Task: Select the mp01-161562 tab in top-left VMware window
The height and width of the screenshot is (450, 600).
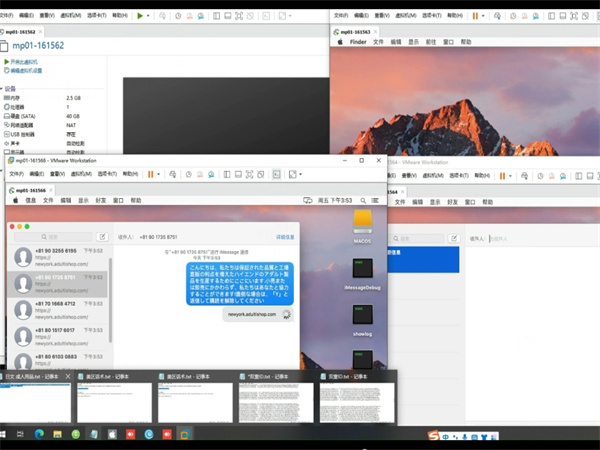Action: click(24, 31)
